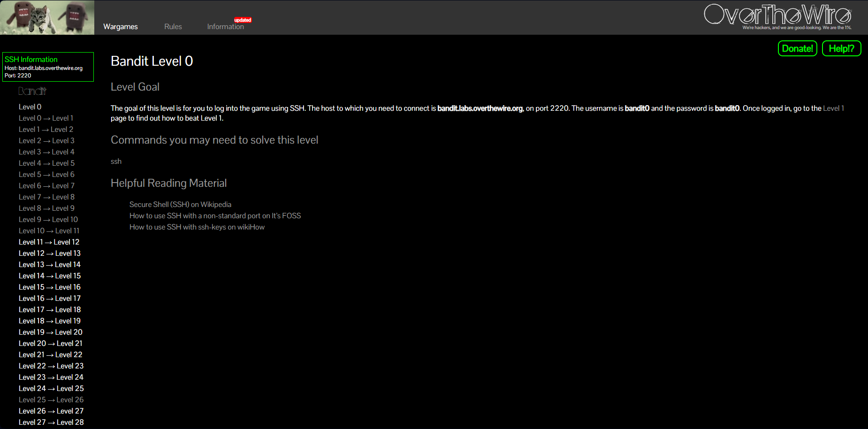Go to Level 25 → Level 26
The image size is (868, 429).
click(x=51, y=400)
